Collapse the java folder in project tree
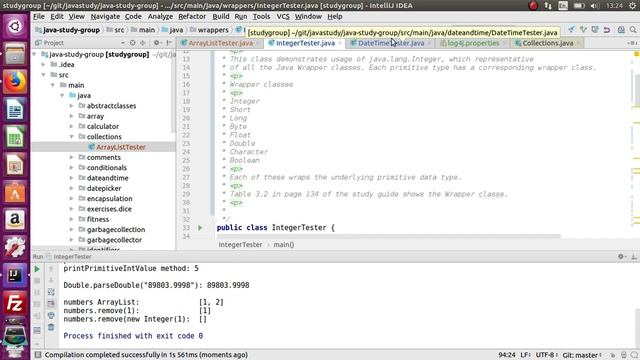 pyautogui.click(x=62, y=96)
